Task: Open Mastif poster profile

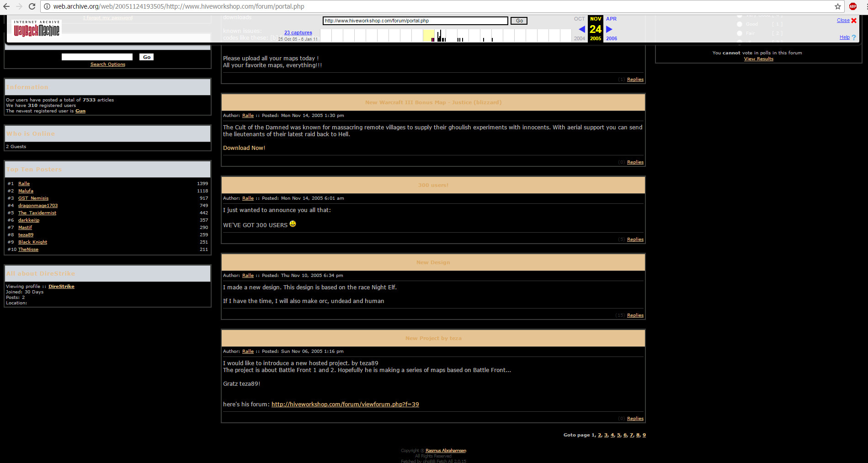Action: click(25, 228)
